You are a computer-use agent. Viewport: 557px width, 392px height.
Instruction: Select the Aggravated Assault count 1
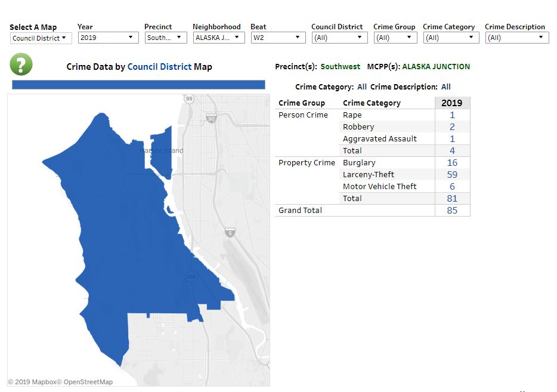452,138
